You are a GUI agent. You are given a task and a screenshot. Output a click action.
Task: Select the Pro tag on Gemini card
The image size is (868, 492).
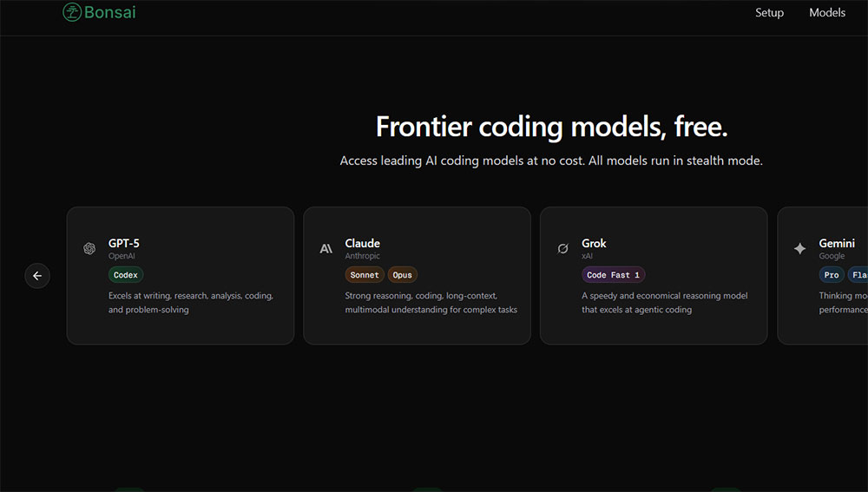coord(832,275)
